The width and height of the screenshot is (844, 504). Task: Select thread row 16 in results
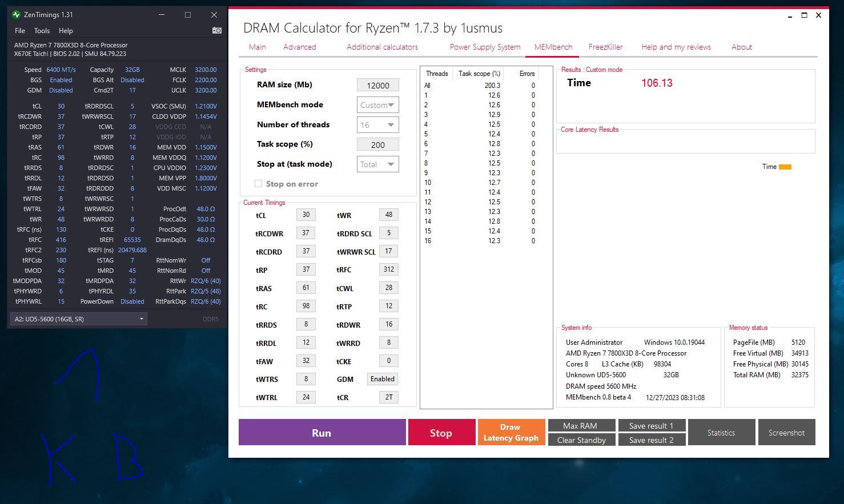pos(481,241)
